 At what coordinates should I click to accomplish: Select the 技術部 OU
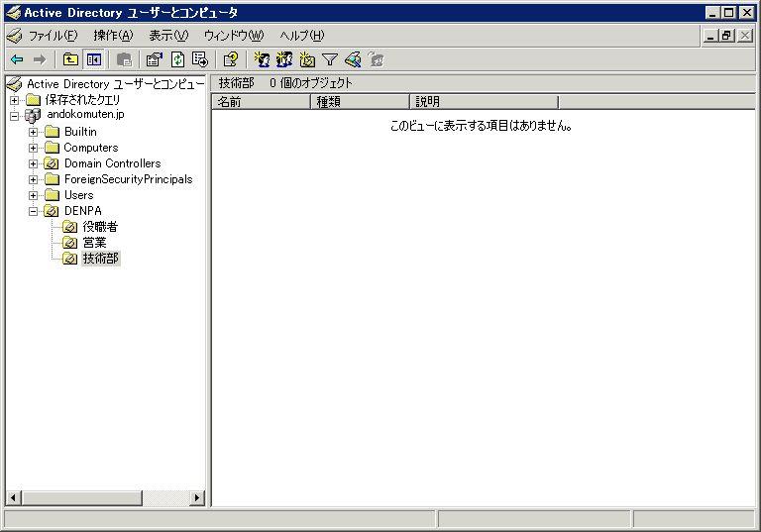[x=100, y=259]
